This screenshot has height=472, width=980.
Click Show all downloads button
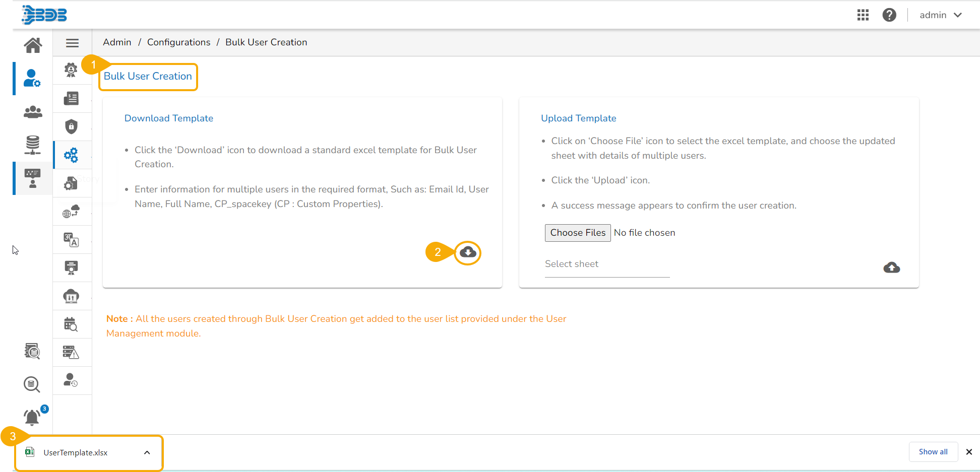coord(933,452)
